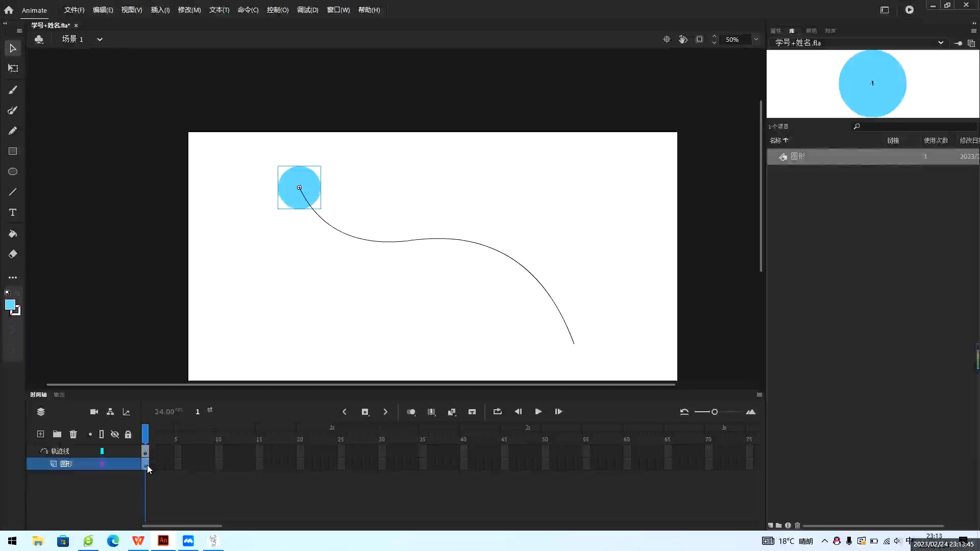980x551 pixels.
Task: Step forward one frame
Action: (558, 412)
